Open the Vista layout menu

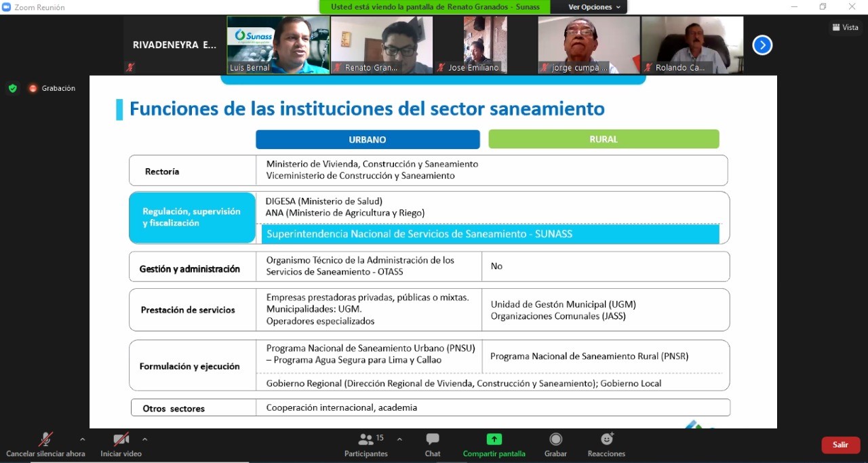(x=845, y=27)
